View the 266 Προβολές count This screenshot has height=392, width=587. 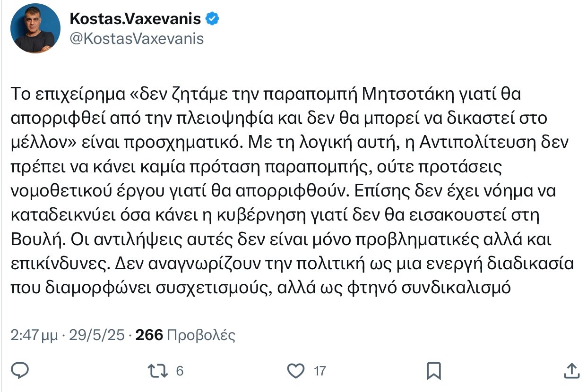click(x=185, y=335)
